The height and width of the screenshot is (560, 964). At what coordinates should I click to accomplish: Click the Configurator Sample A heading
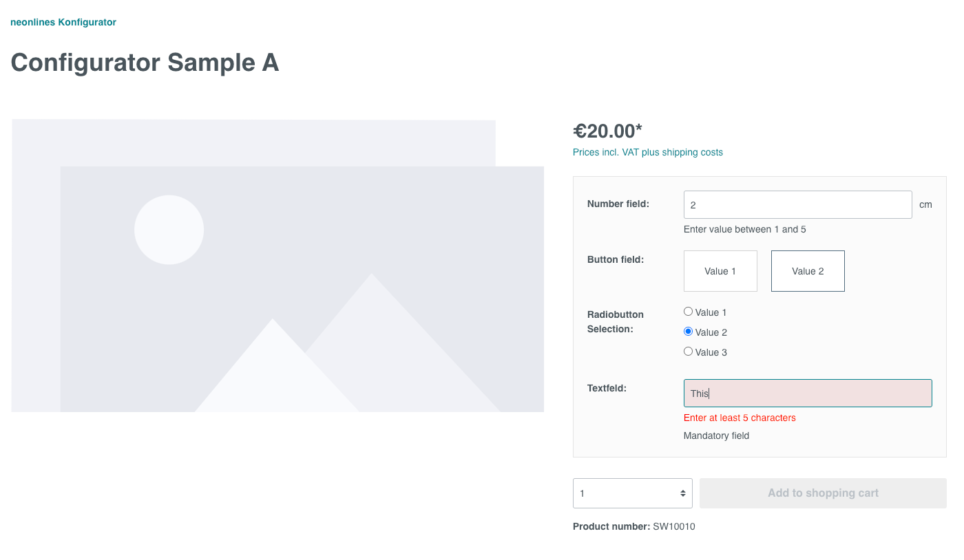[145, 63]
